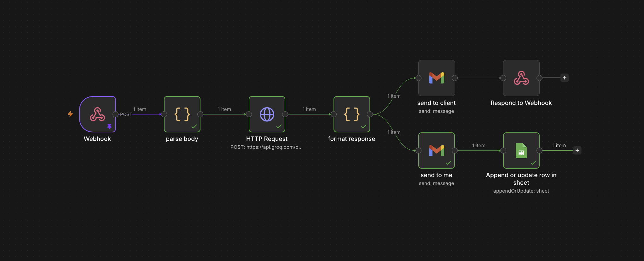Click '1 item' between Webhook and parse body
Viewport: 644px width, 261px height.
coord(140,109)
